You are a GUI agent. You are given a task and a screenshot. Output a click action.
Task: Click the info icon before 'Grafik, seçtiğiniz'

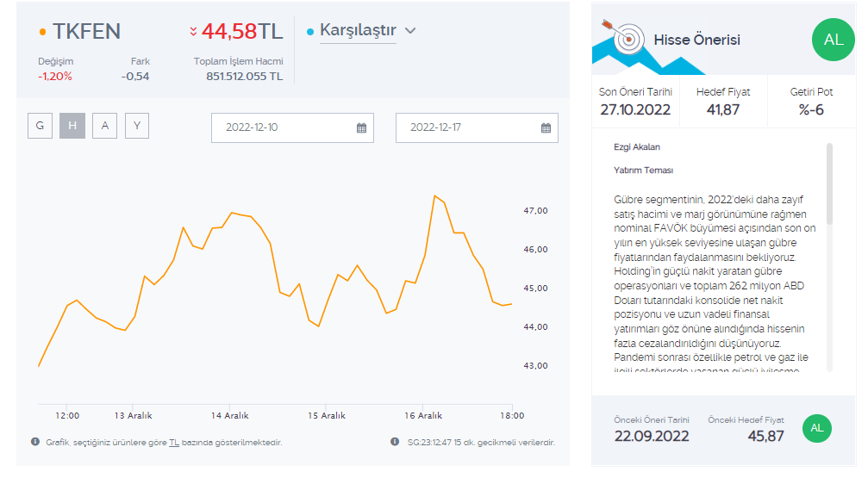tap(35, 442)
